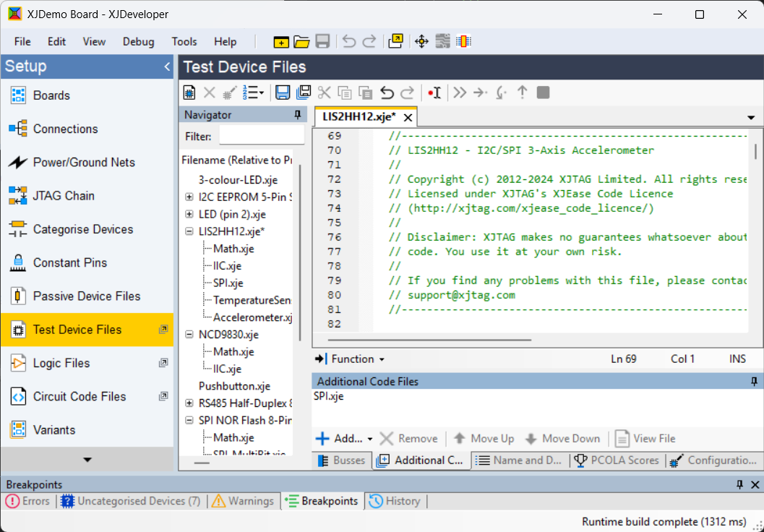Open the Debug menu
The height and width of the screenshot is (532, 764).
click(x=138, y=41)
